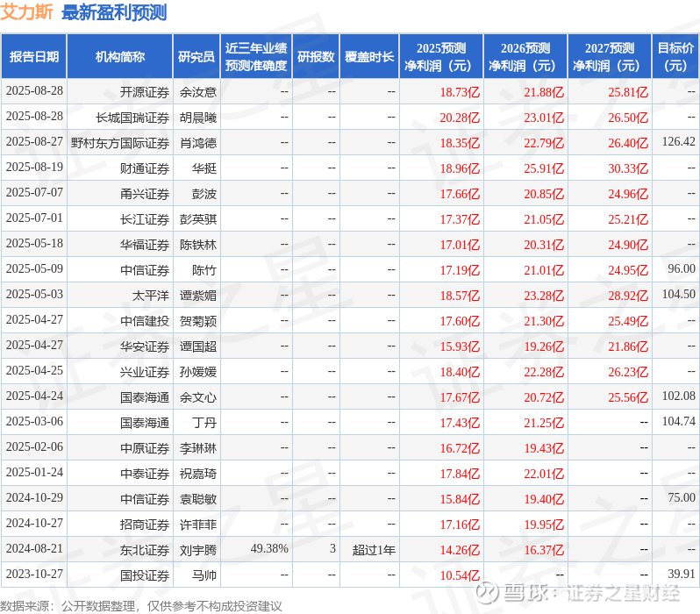Click the target price 102.08
This screenshot has height=614, width=700.
(679, 396)
